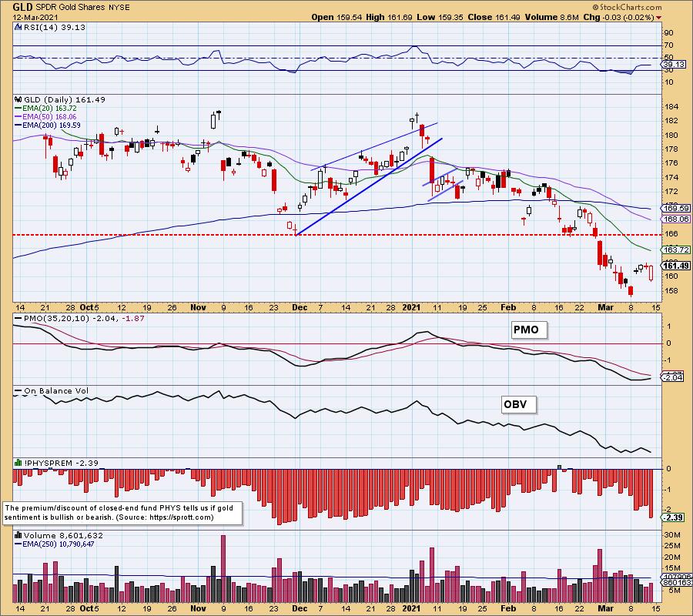Click the 163.72 price axis tag
The image size is (693, 616).
[675, 250]
